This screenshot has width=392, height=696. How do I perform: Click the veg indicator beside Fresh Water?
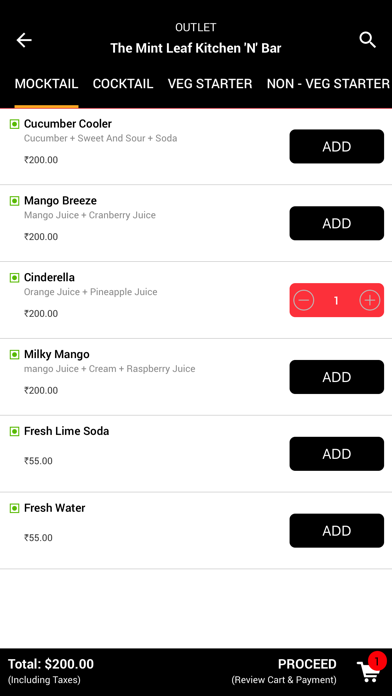[x=14, y=508]
